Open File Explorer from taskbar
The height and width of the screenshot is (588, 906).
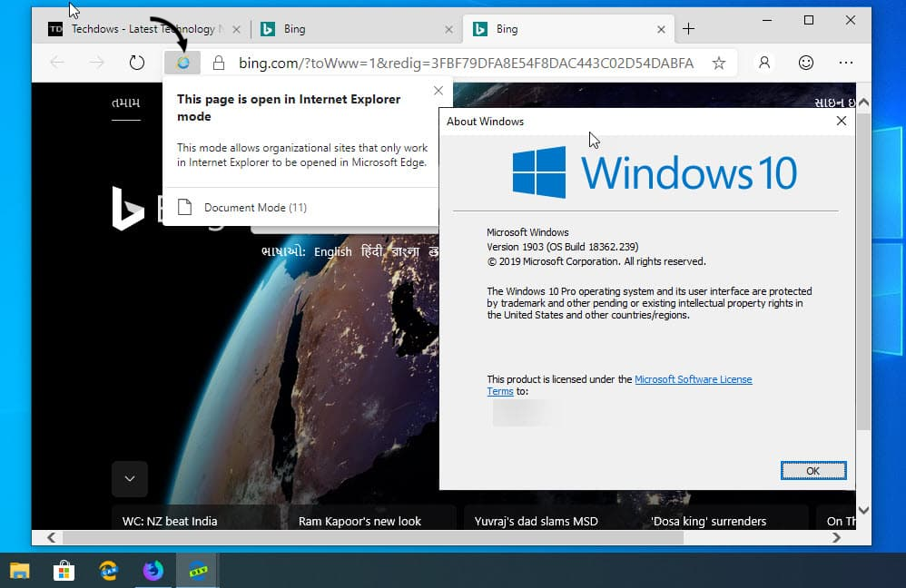[19, 570]
